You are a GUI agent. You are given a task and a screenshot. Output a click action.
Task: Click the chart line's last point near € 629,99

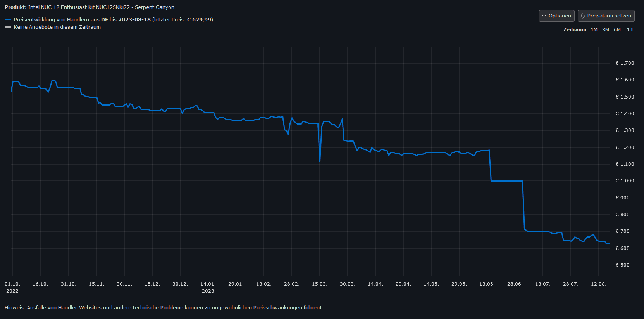coord(609,243)
